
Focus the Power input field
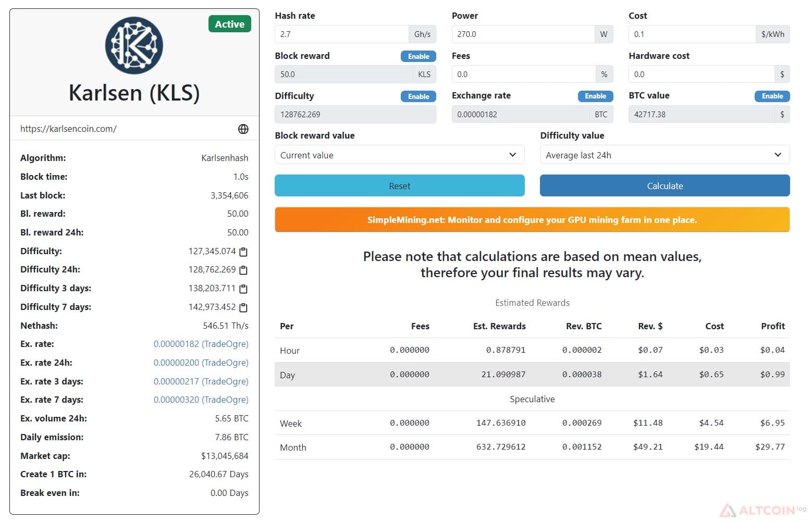(523, 34)
